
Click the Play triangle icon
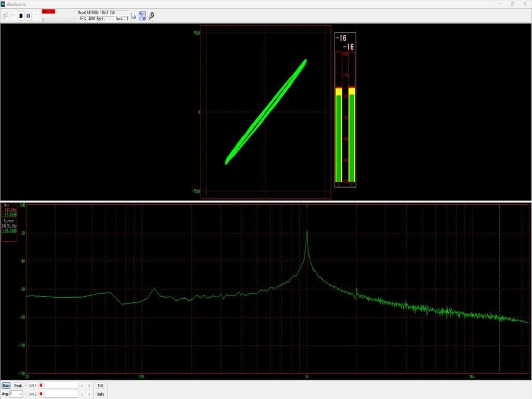pyautogui.click(x=14, y=16)
